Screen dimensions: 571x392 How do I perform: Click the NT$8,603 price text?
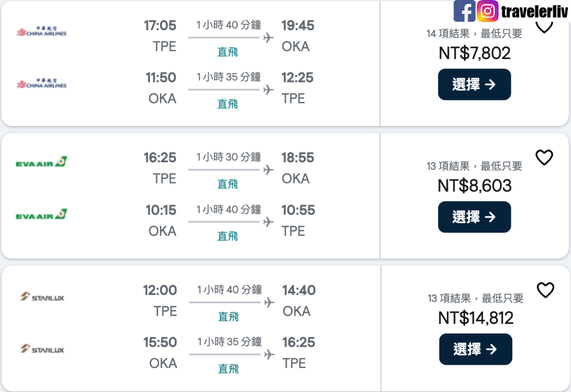475,186
